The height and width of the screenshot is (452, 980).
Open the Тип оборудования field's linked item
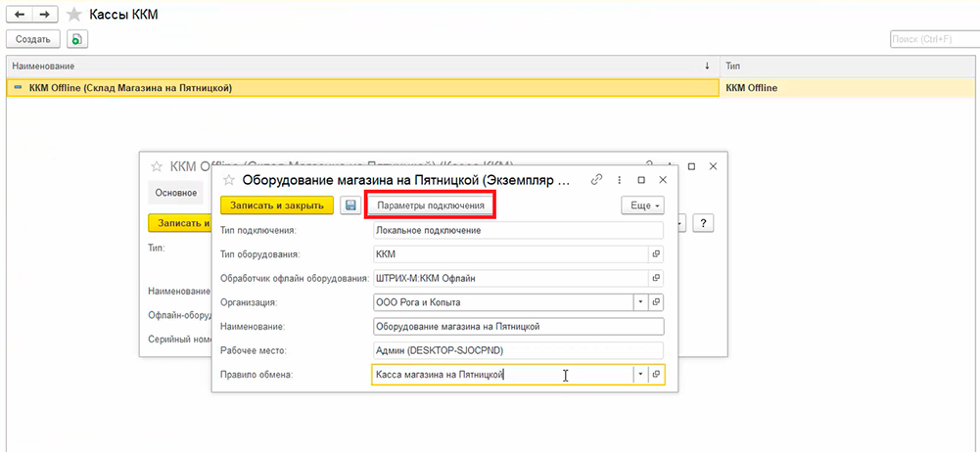pyautogui.click(x=657, y=253)
